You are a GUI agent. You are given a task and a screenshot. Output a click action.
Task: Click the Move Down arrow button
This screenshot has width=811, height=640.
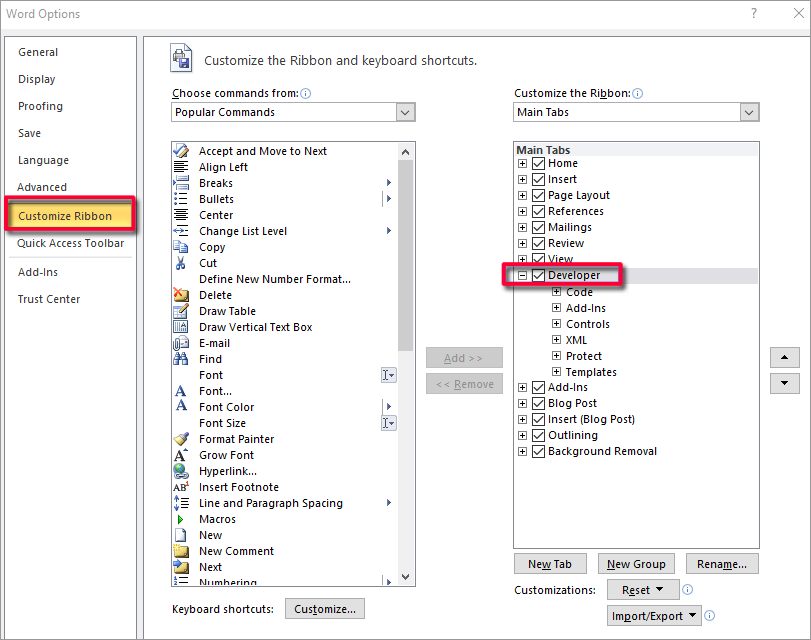pos(785,383)
